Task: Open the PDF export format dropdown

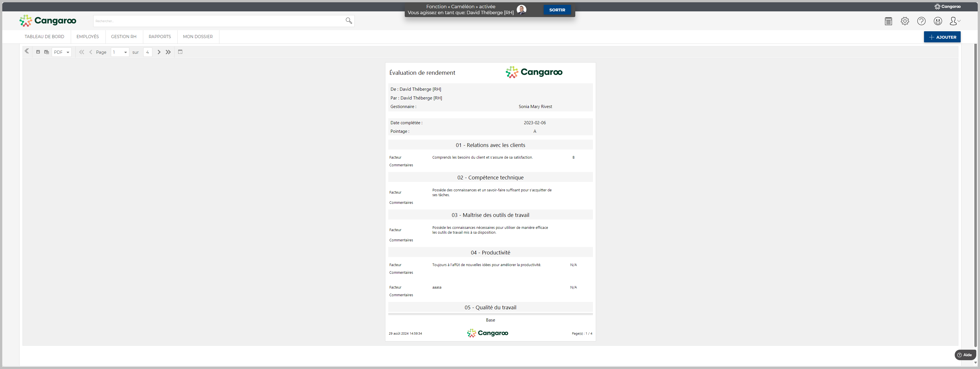Action: pos(62,53)
